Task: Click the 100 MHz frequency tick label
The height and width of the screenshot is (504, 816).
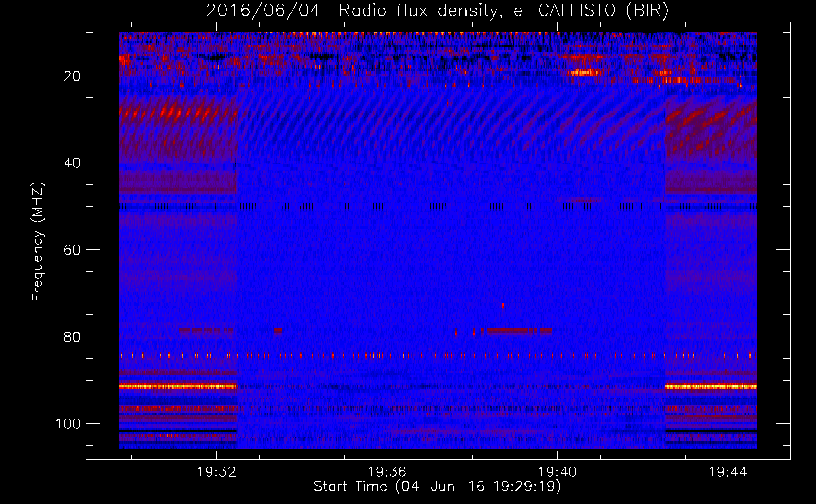Action: pyautogui.click(x=68, y=424)
